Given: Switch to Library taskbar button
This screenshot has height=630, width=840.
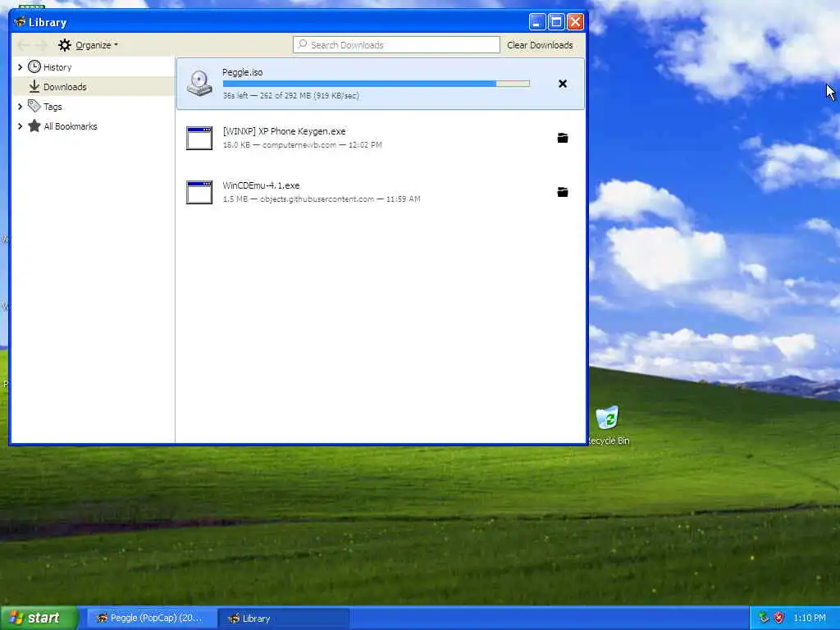Looking at the screenshot, I should (283, 619).
